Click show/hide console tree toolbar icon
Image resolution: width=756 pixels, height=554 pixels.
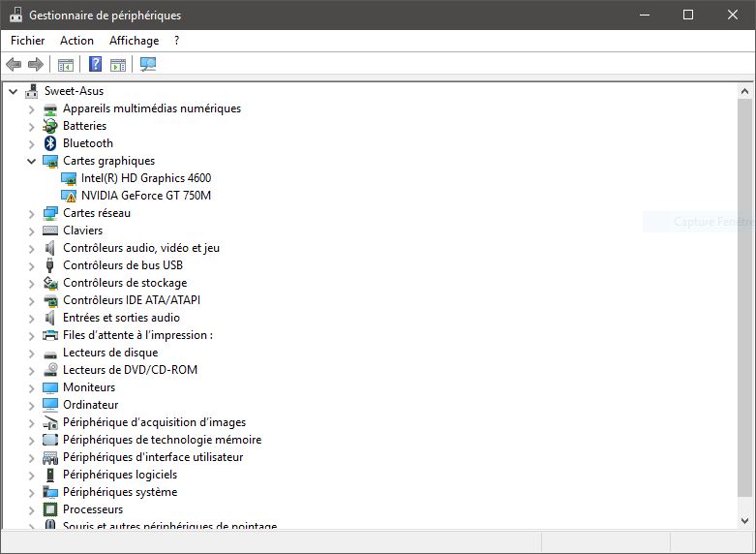click(x=66, y=65)
